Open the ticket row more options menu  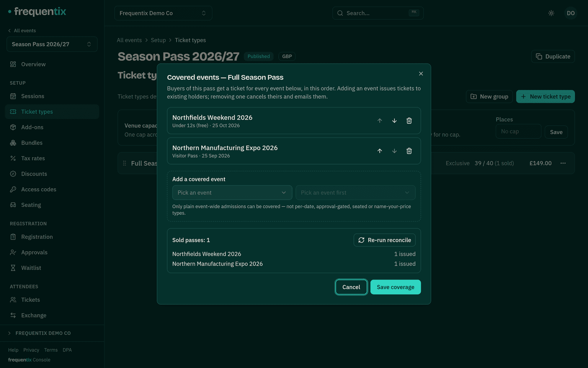point(563,163)
